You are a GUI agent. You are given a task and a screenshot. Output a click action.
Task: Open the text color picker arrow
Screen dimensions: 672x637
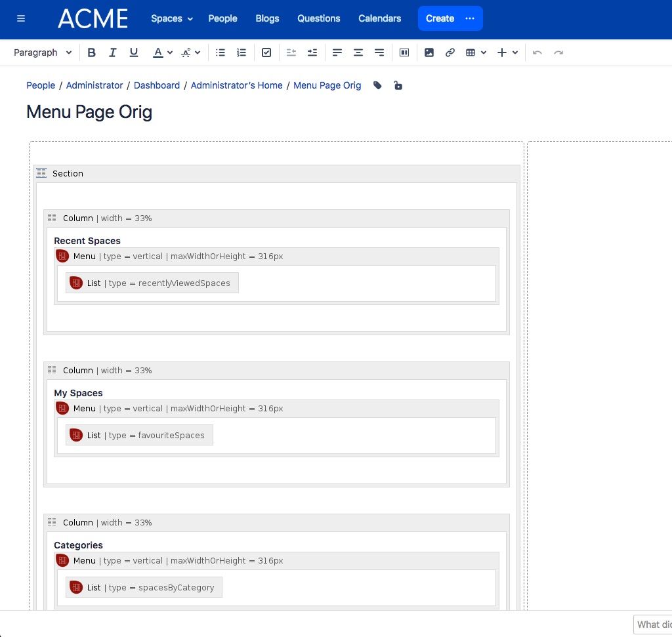[170, 52]
